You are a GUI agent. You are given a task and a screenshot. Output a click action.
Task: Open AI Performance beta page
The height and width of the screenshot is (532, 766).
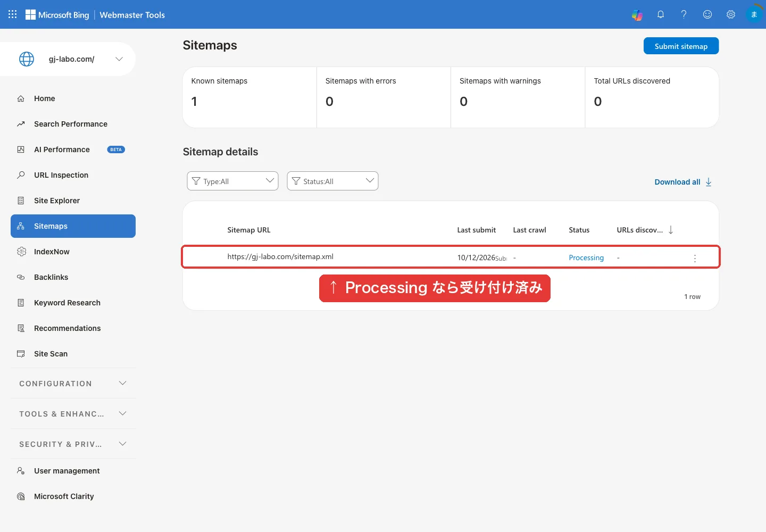(x=73, y=149)
